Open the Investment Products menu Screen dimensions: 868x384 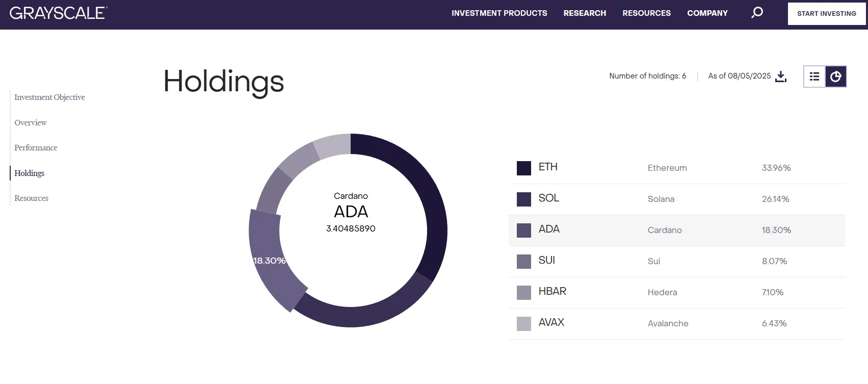click(x=499, y=13)
